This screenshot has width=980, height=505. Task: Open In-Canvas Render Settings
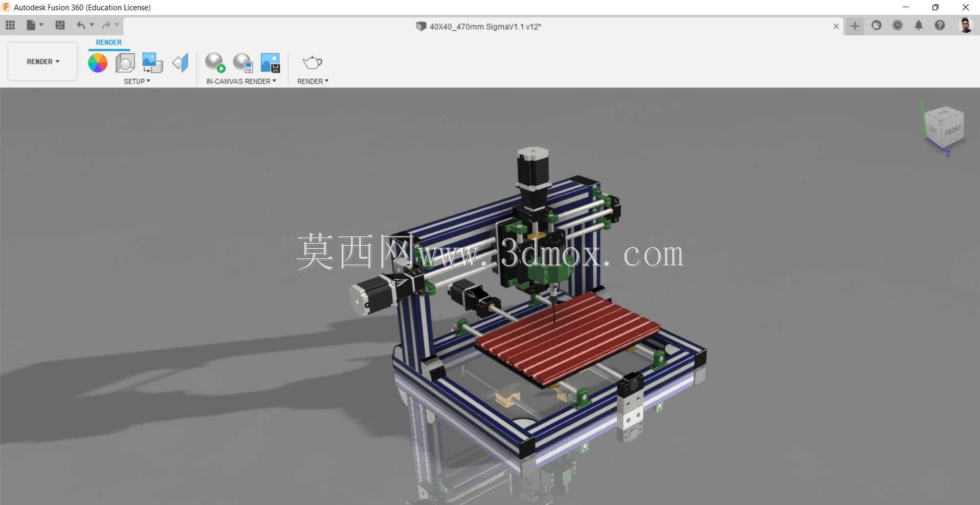(x=243, y=63)
